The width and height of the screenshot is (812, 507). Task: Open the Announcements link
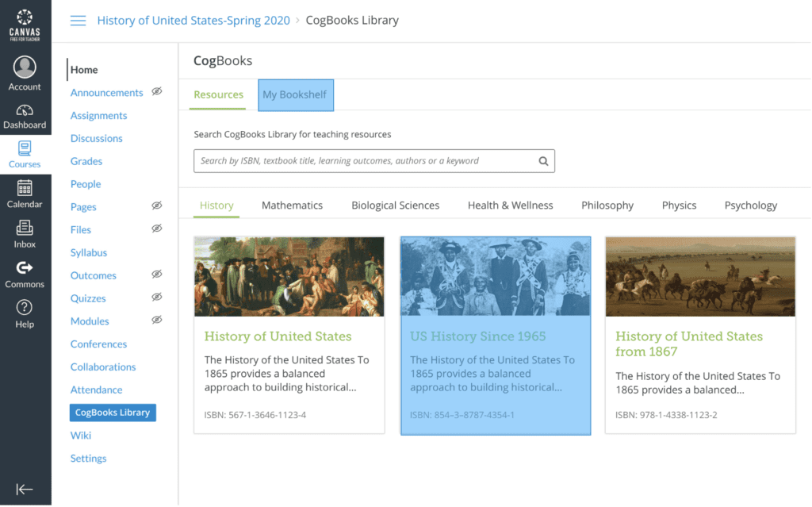[x=107, y=92]
